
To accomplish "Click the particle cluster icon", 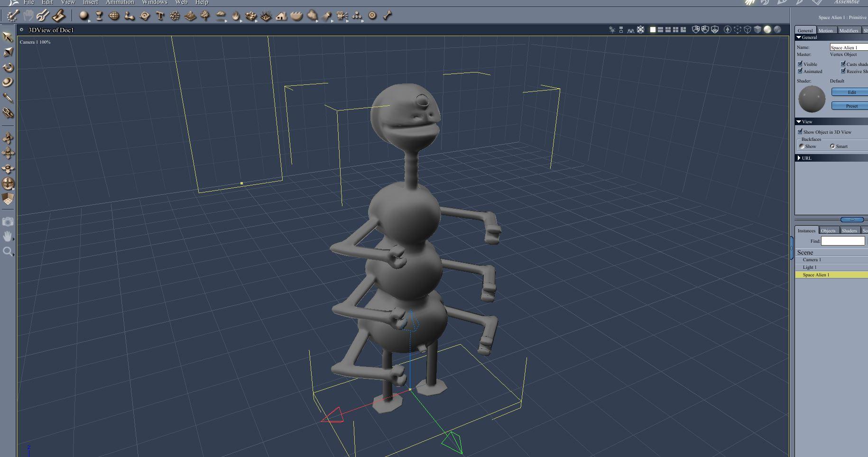I will tap(175, 16).
